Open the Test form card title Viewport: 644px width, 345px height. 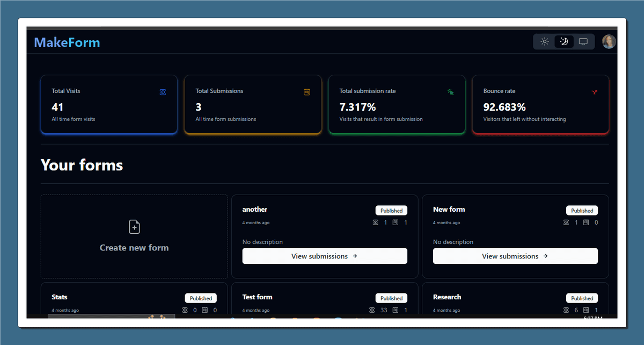click(257, 297)
